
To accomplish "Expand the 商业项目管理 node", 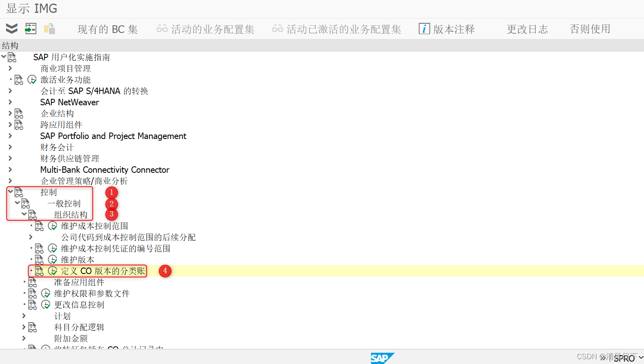I will pos(10,68).
